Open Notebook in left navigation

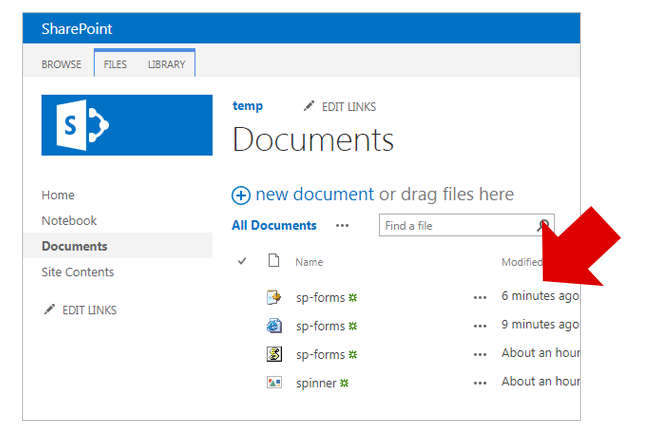point(69,220)
